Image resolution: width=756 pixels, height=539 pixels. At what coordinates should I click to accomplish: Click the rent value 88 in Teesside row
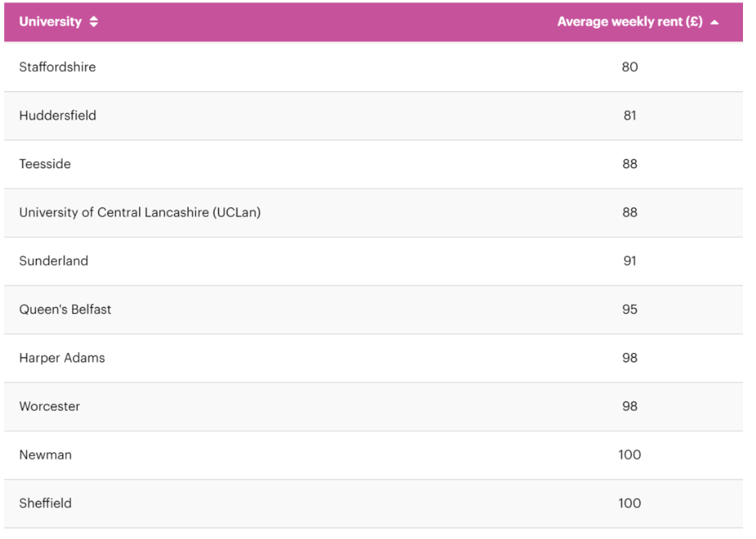click(x=629, y=164)
